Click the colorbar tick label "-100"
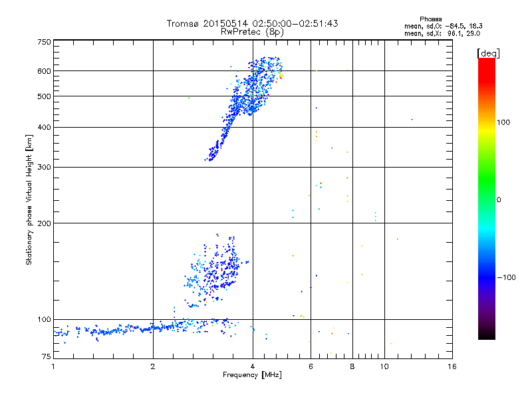This screenshot has height=399, width=532. tap(506, 277)
